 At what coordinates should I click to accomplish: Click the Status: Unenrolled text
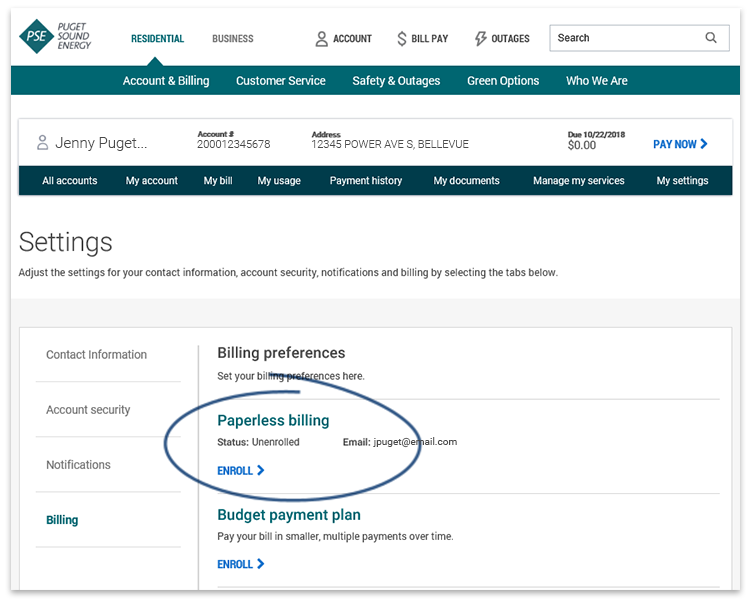point(258,442)
